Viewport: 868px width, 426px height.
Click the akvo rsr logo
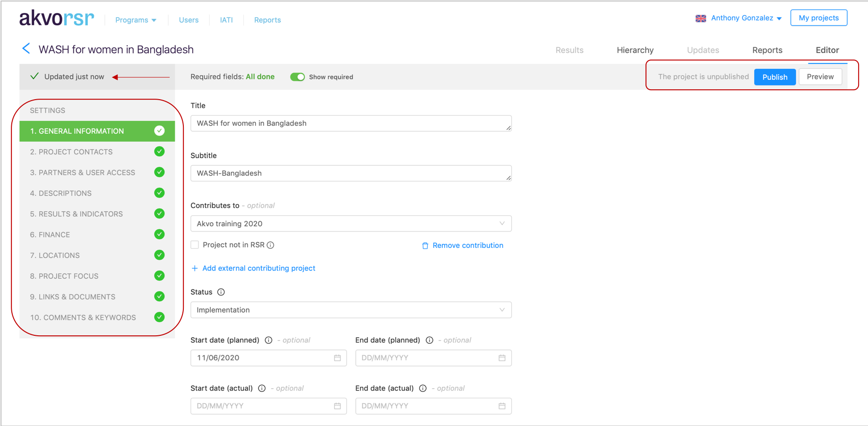(x=57, y=18)
